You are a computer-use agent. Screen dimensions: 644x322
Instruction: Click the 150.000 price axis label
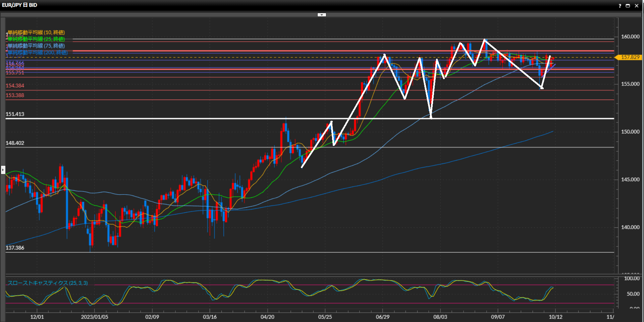[x=630, y=132]
